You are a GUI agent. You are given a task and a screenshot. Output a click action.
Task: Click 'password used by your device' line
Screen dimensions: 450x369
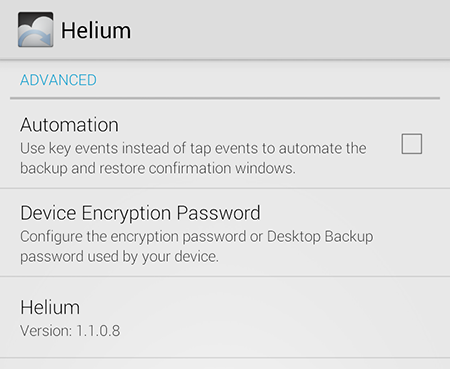pos(119,256)
